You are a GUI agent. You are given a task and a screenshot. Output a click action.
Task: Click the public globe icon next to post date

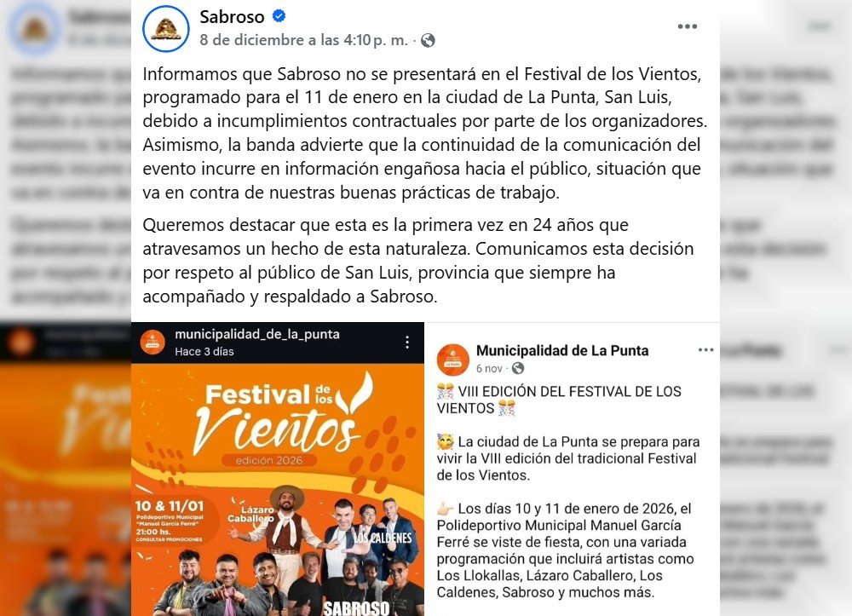429,40
